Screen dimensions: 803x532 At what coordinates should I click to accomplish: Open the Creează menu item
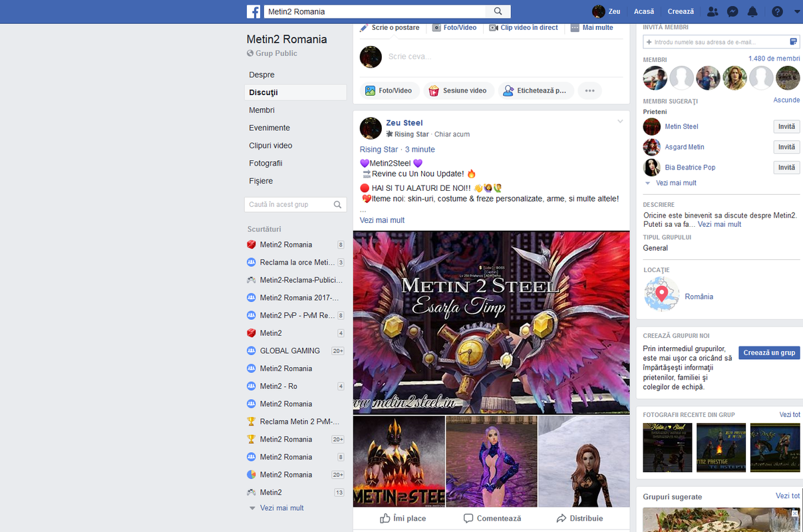tap(681, 11)
